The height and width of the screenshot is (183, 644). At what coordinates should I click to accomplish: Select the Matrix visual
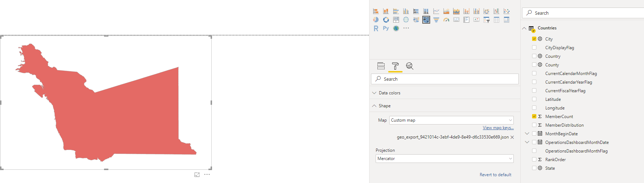pyautogui.click(x=506, y=20)
